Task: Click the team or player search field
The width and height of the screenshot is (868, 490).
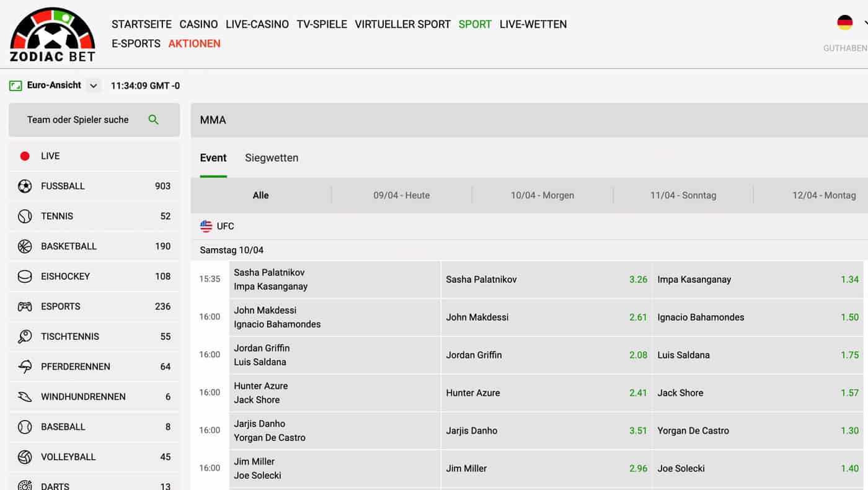Action: pos(94,120)
